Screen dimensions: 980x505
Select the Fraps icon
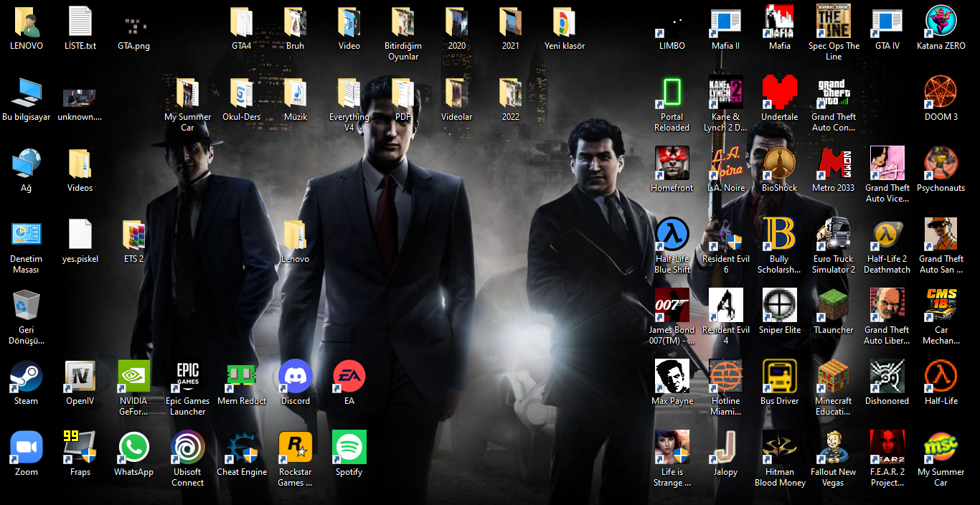(80, 448)
